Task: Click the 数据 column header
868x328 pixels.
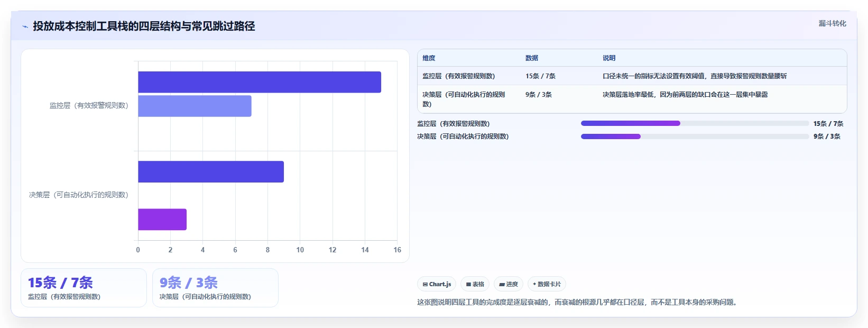Action: [x=532, y=58]
